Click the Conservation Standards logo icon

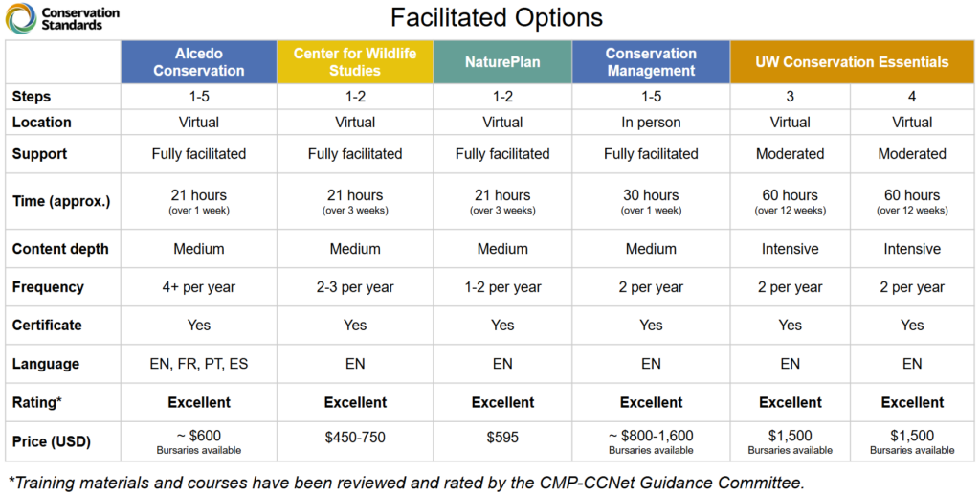pyautogui.click(x=21, y=18)
